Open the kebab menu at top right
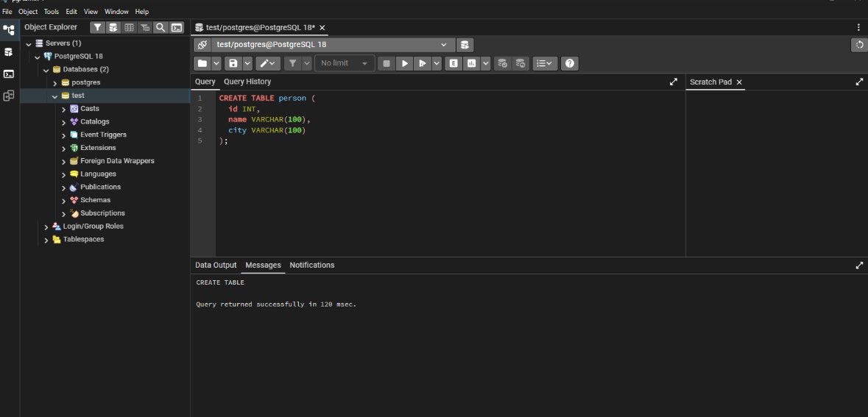Image resolution: width=868 pixels, height=417 pixels. (x=859, y=27)
